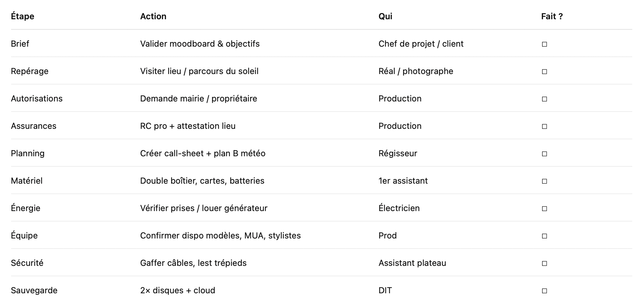The width and height of the screenshot is (644, 306).
Task: Mark Autorisations as done
Action: click(544, 99)
